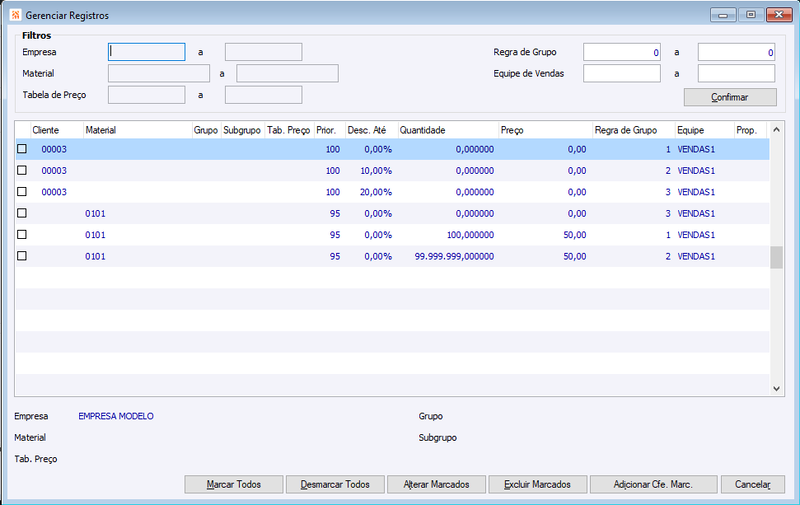Screen dimensions: 800x505
Task: Click the application icon in title bar
Action: pyautogui.click(x=16, y=15)
